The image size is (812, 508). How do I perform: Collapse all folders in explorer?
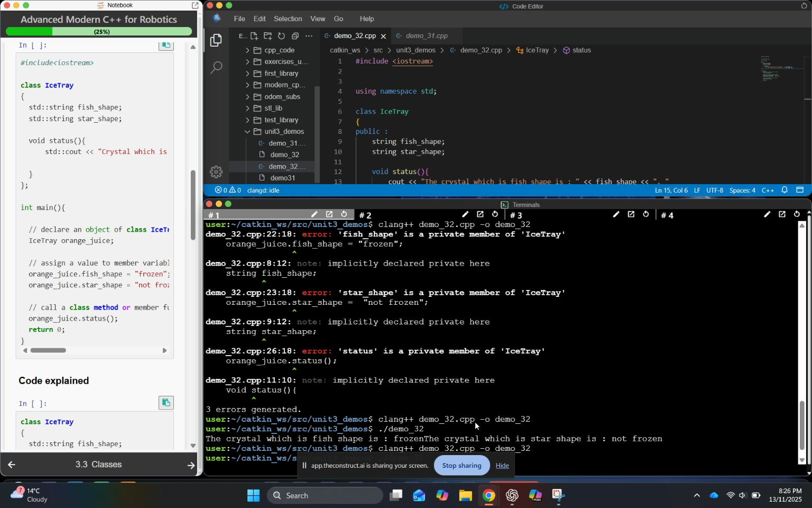coord(296,36)
